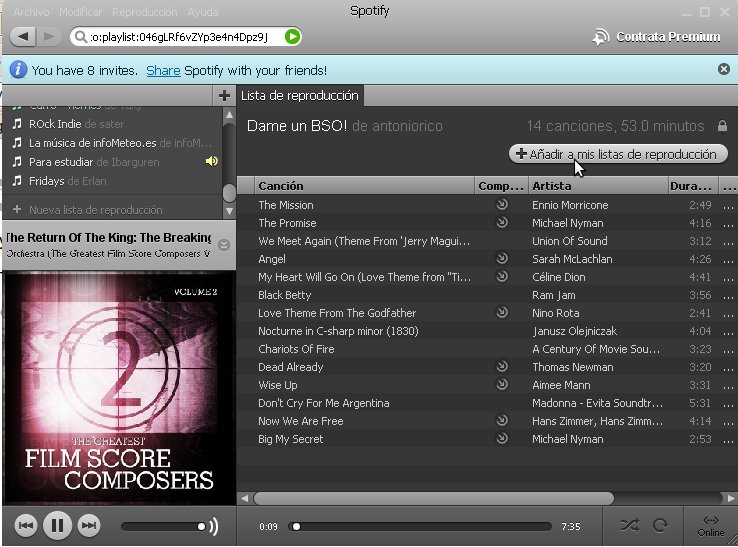The height and width of the screenshot is (547, 738).
Task: Click playlist author antoniorico
Action: point(407,126)
